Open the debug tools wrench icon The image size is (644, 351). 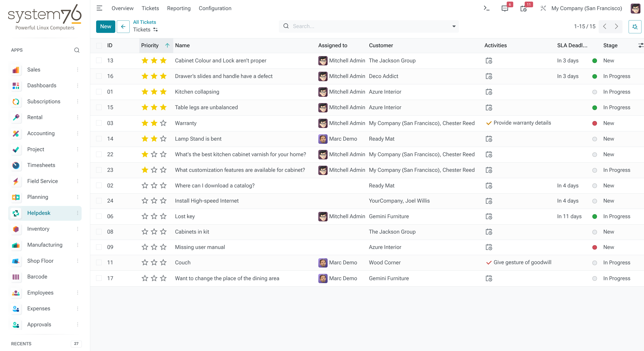click(x=543, y=8)
